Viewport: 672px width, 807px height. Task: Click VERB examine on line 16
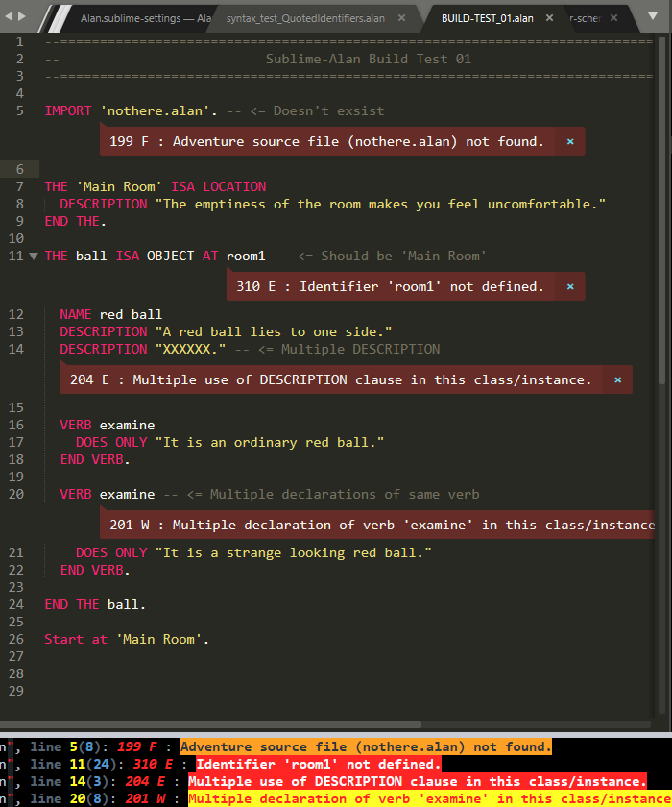(108, 425)
